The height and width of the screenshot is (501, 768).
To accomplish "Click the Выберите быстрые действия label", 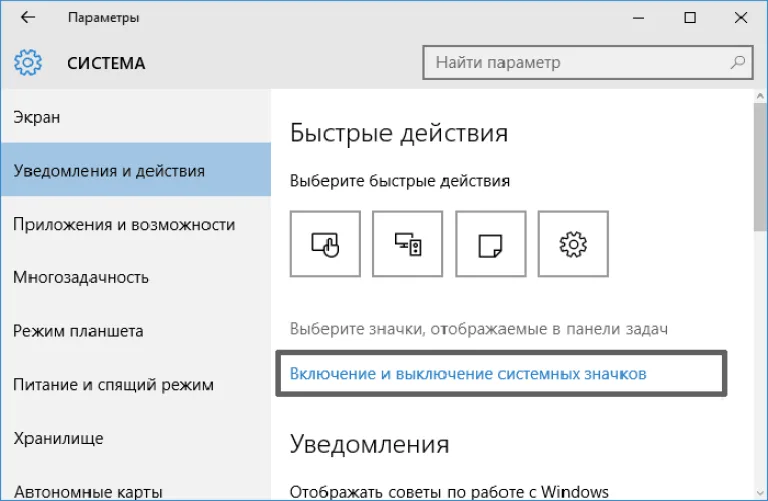I will pos(400,181).
